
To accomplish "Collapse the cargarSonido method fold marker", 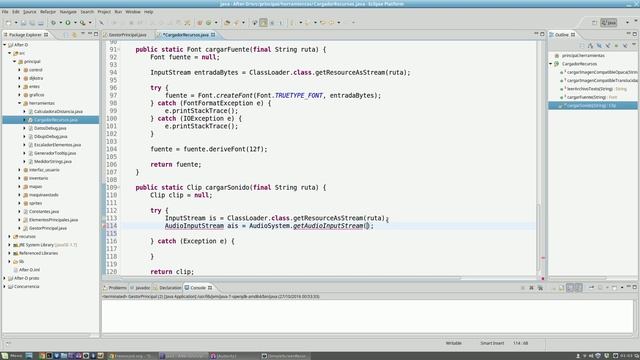I will (x=119, y=187).
